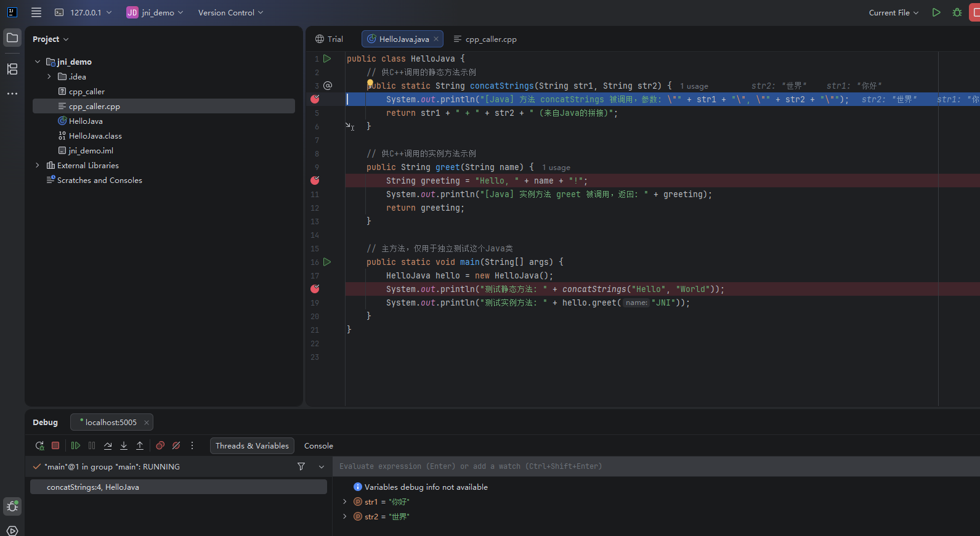Click the "main"@1 RUNNING thread entry
This screenshot has width=980, height=536.
(x=112, y=466)
